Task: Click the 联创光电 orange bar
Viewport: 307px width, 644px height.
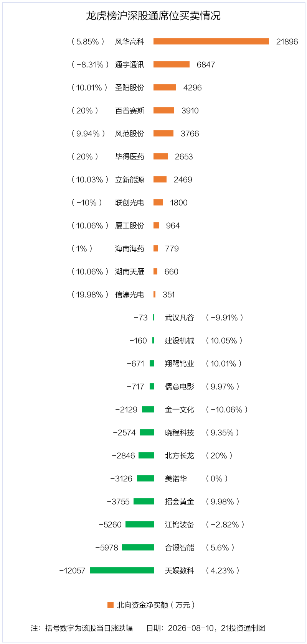Action: point(158,202)
